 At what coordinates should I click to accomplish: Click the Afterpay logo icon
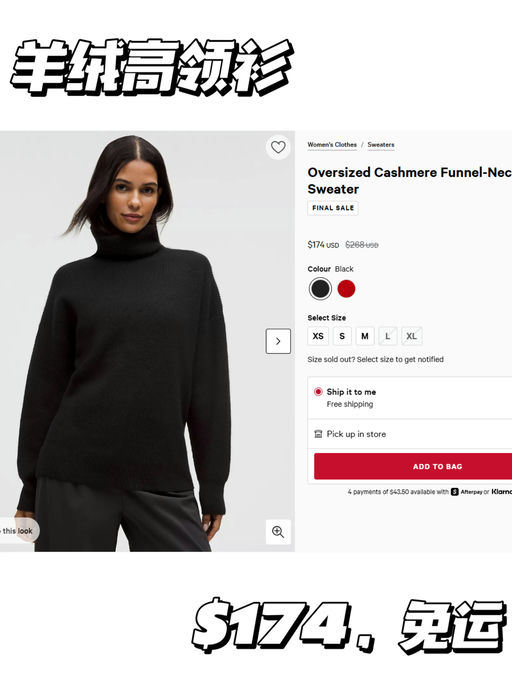pyautogui.click(x=454, y=492)
